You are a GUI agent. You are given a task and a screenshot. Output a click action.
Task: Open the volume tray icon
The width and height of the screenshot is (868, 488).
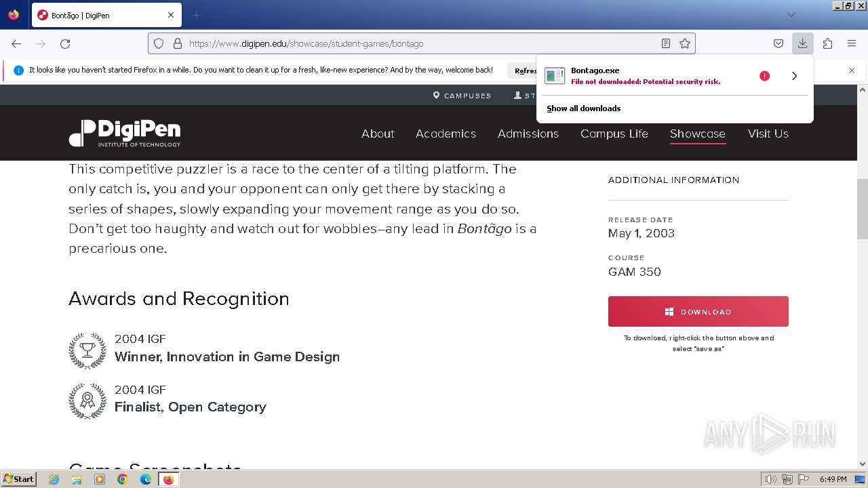(x=771, y=479)
